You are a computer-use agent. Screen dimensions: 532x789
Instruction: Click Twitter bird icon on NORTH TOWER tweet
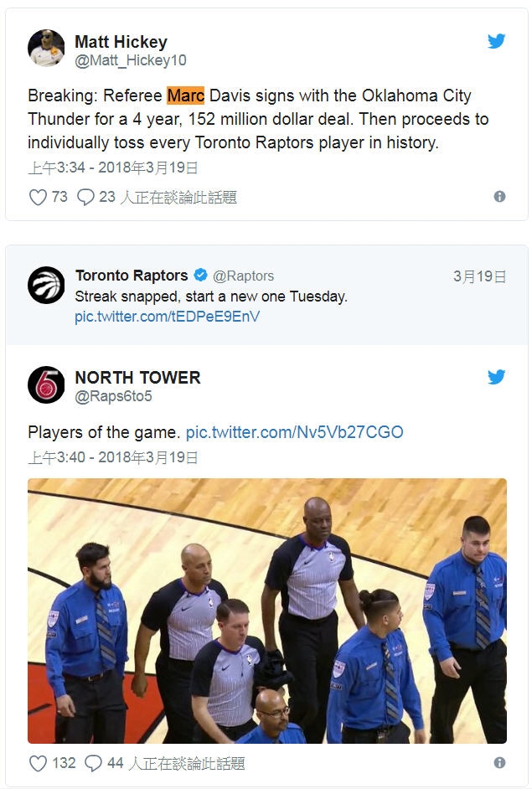(x=496, y=377)
